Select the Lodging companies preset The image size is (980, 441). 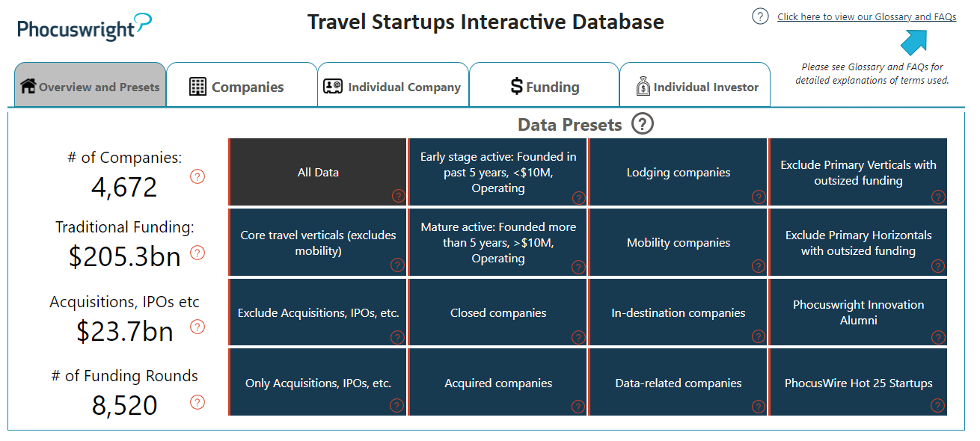pyautogui.click(x=678, y=171)
